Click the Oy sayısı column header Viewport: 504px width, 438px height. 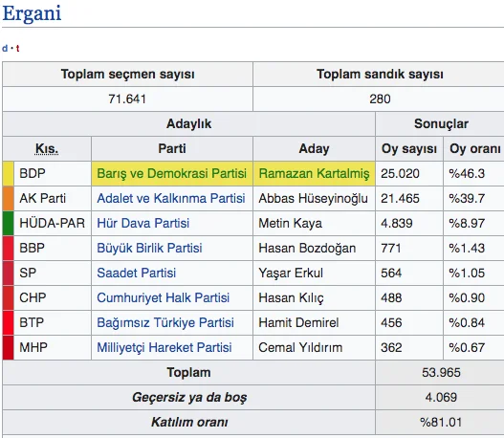[409, 149]
